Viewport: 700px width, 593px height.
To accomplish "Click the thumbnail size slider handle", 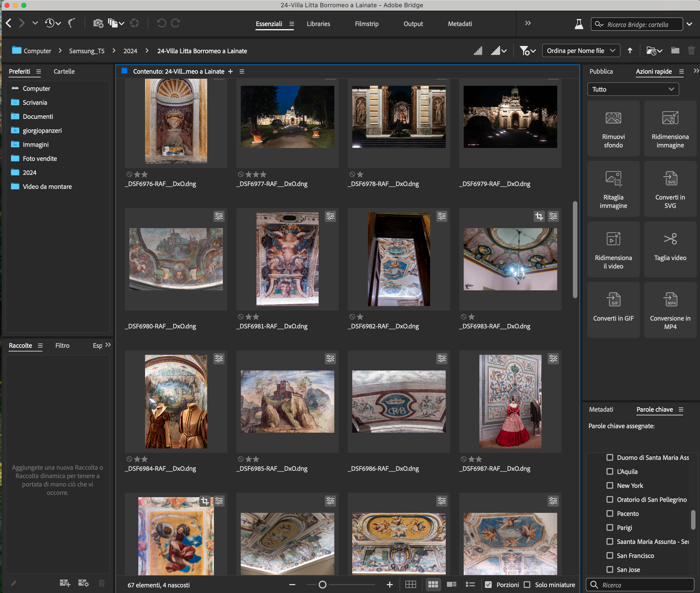I will [x=323, y=585].
